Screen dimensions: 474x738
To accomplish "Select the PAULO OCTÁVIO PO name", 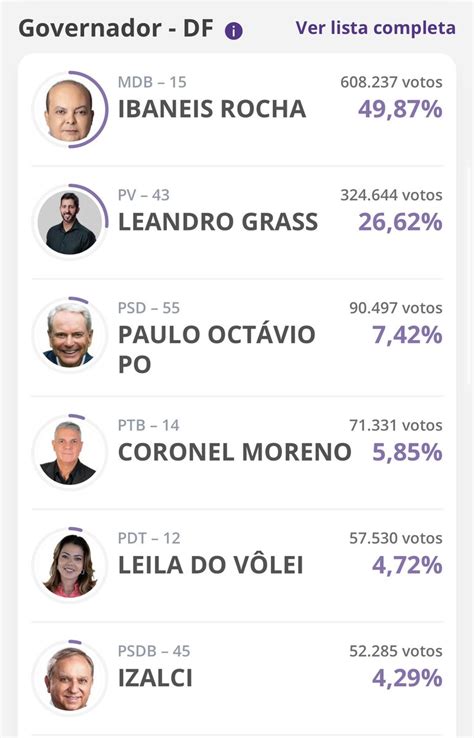I will [217, 349].
